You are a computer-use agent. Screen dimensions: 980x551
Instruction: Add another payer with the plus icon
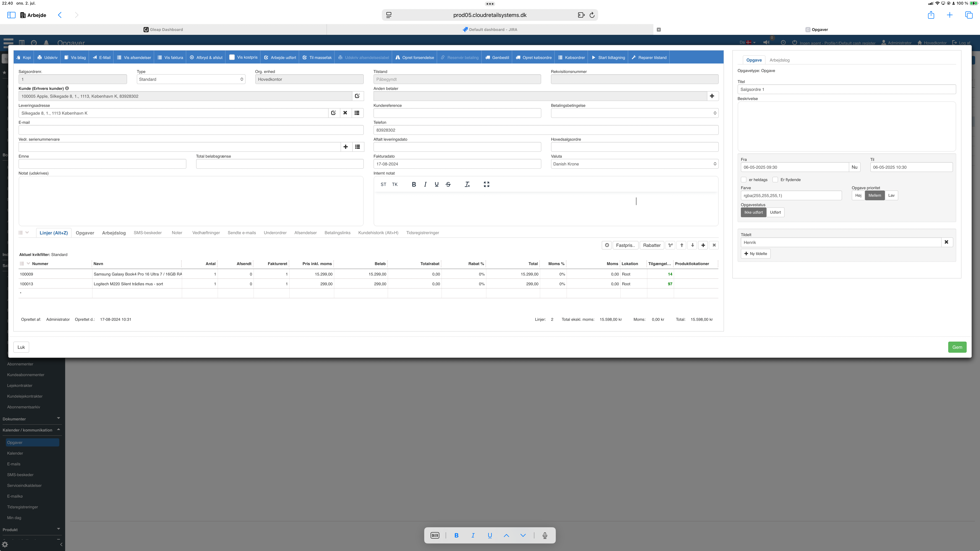pos(712,96)
